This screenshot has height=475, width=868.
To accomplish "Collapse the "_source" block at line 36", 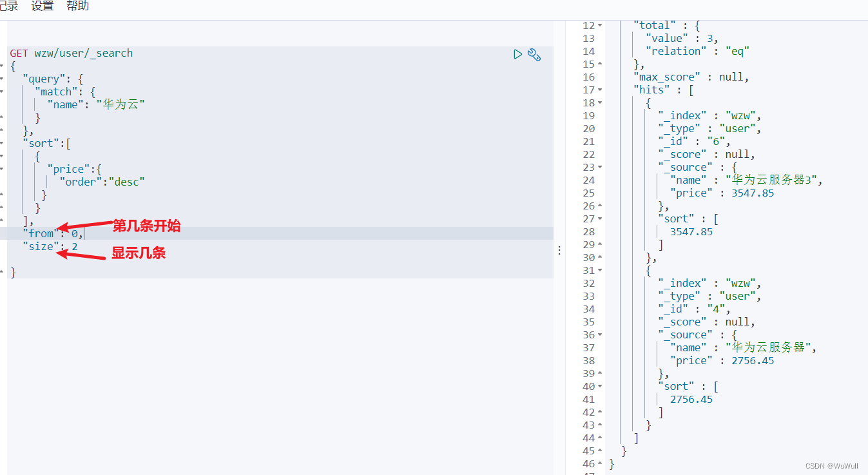I will (601, 335).
